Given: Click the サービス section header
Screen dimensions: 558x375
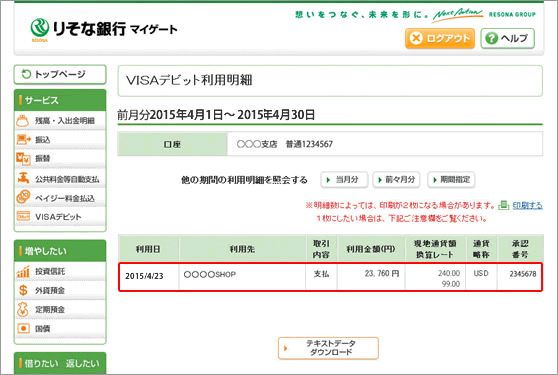Looking at the screenshot, I should click(60, 100).
